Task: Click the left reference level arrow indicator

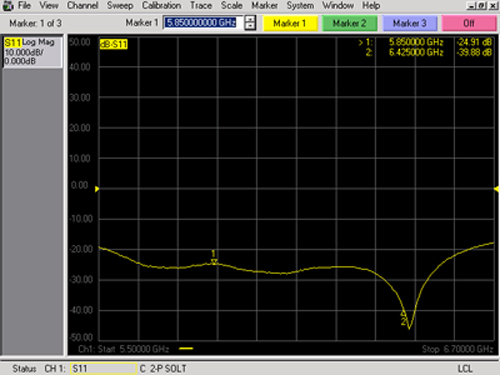Action: point(97,189)
